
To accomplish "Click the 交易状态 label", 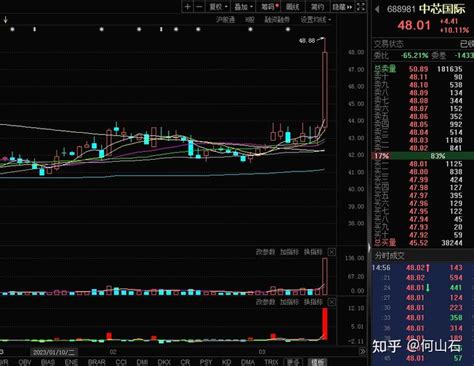I will pyautogui.click(x=389, y=44).
